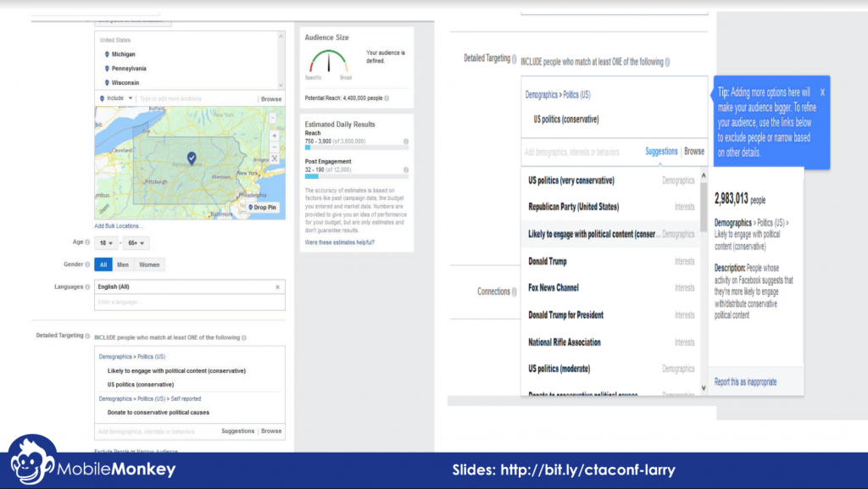Click Demographics breadcrumb in right panel
The width and height of the screenshot is (868, 489).
point(542,95)
